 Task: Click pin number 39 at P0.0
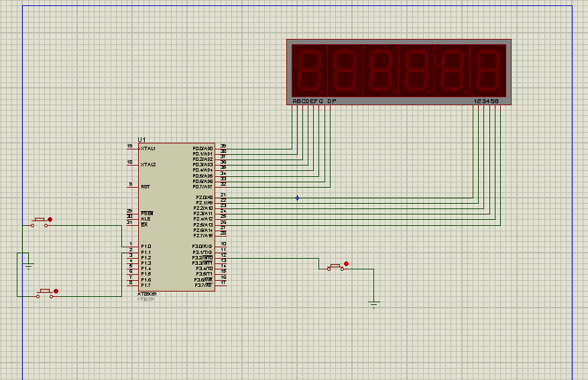tap(223, 146)
